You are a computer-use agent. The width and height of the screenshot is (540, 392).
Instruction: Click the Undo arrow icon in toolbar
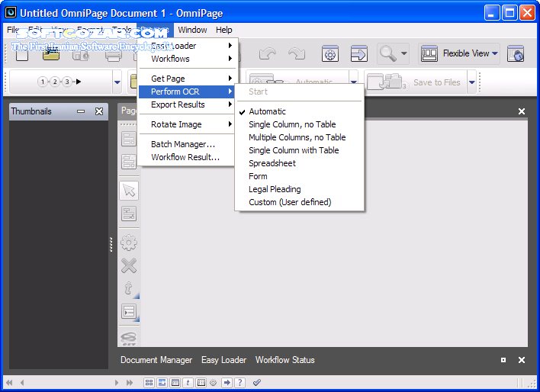click(268, 53)
